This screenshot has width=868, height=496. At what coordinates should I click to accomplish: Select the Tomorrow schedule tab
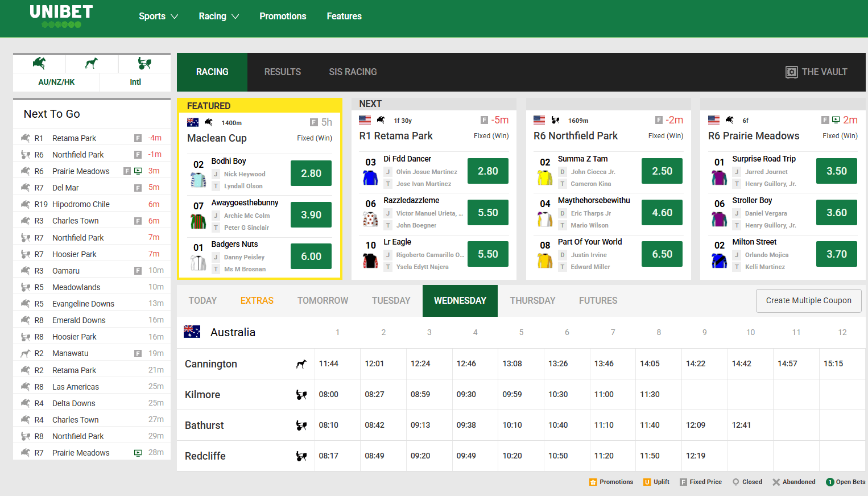point(323,301)
